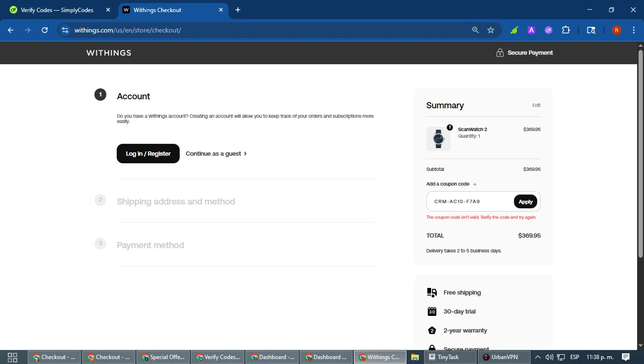Open the green chart extension icon
This screenshot has height=364, width=644.
click(514, 30)
